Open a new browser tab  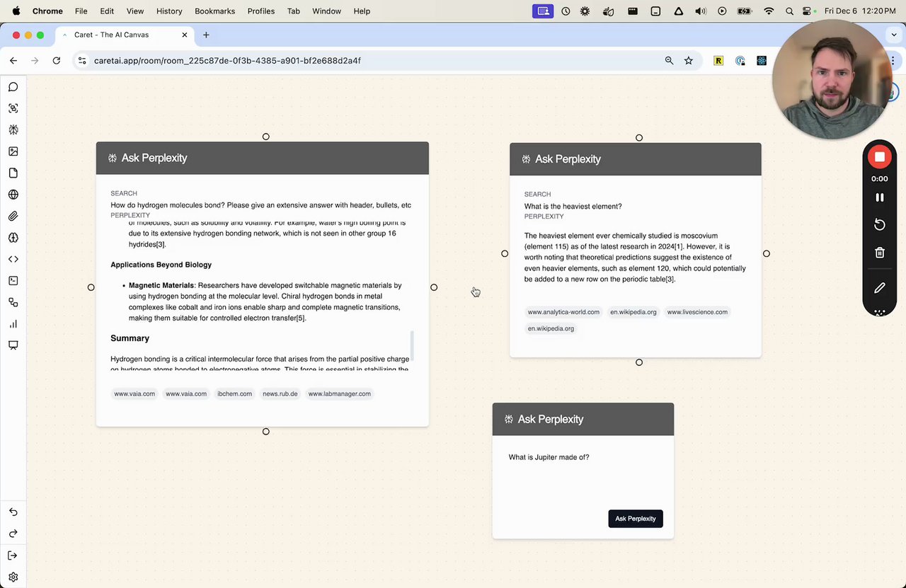point(206,35)
